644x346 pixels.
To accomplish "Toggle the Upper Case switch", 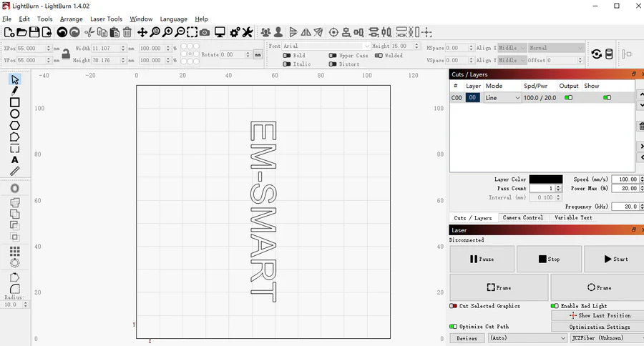I will coord(333,56).
